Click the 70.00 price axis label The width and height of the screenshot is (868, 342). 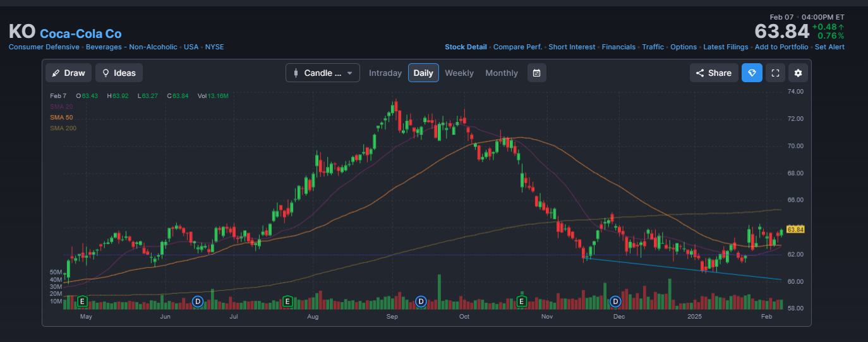[795, 146]
